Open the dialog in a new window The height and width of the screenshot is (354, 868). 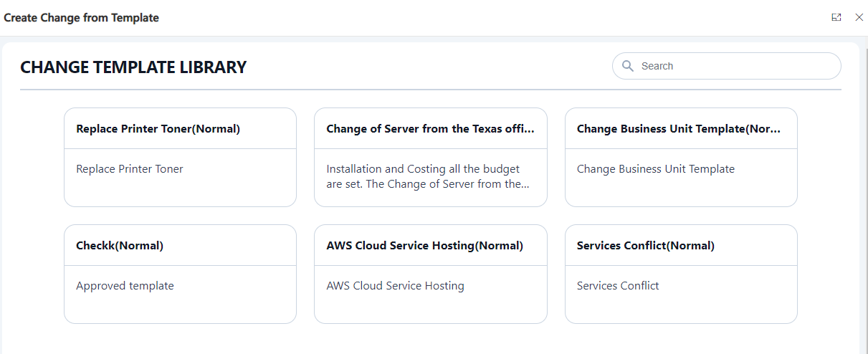(836, 17)
